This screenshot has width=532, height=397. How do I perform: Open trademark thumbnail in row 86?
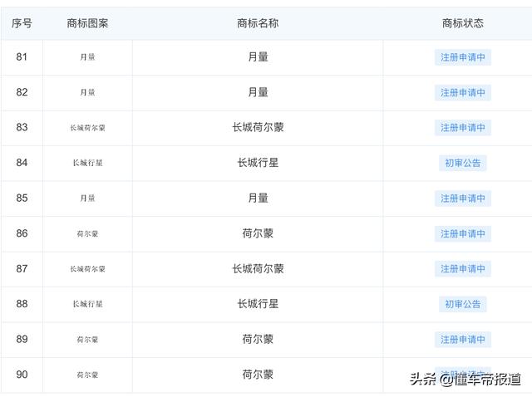point(87,233)
